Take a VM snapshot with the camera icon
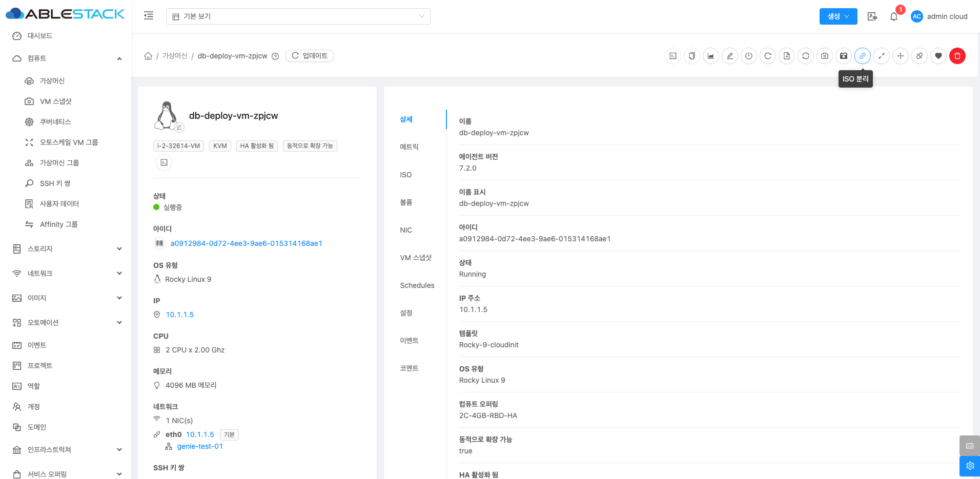The width and height of the screenshot is (980, 479). (824, 56)
